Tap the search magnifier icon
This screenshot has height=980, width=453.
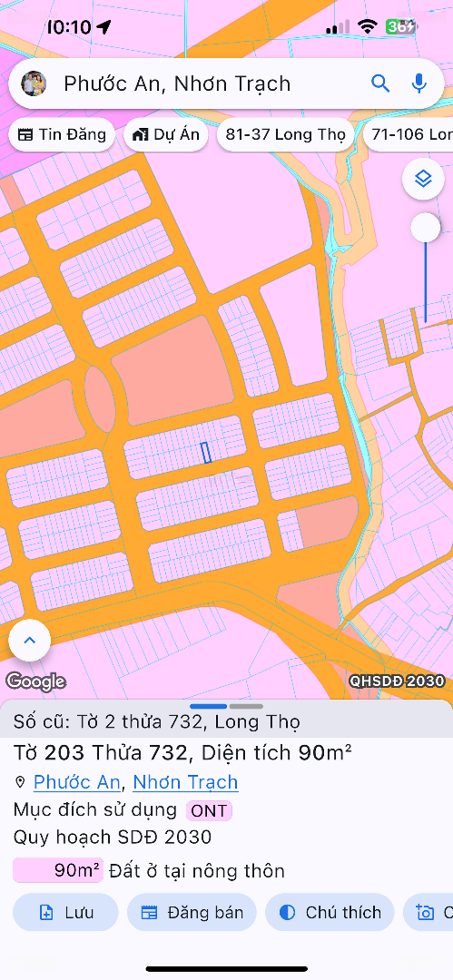pos(380,83)
